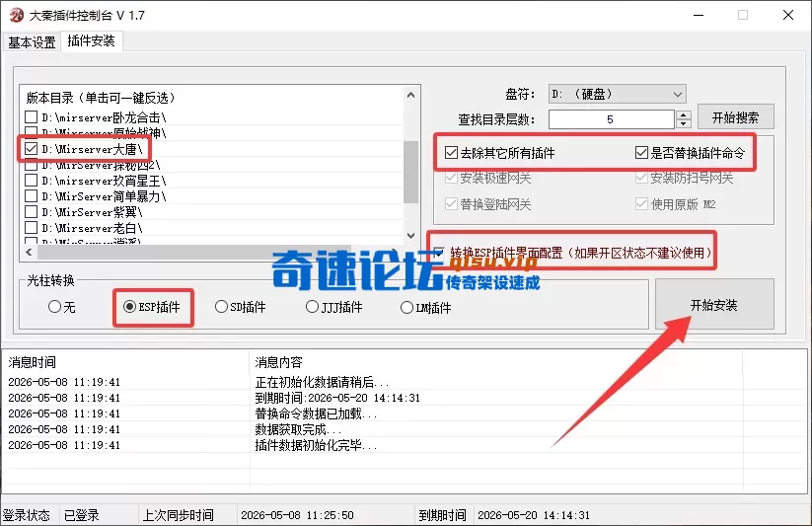Click left arrow of horizontal scrollbar
Screen dimensions: 812x526
point(29,252)
